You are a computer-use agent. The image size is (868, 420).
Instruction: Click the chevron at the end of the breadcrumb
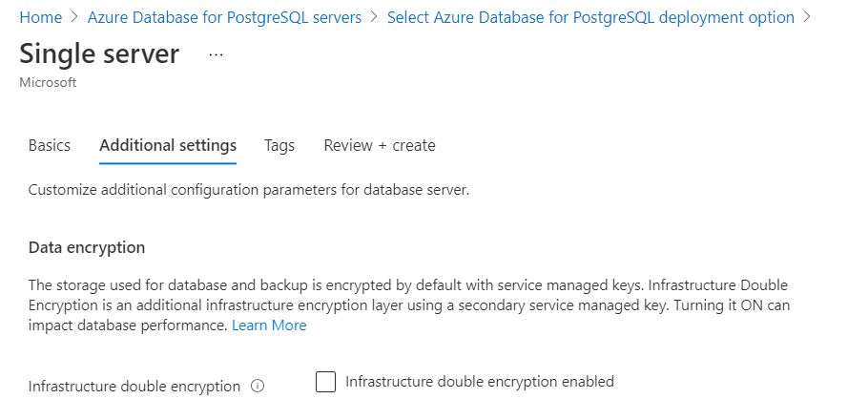808,18
